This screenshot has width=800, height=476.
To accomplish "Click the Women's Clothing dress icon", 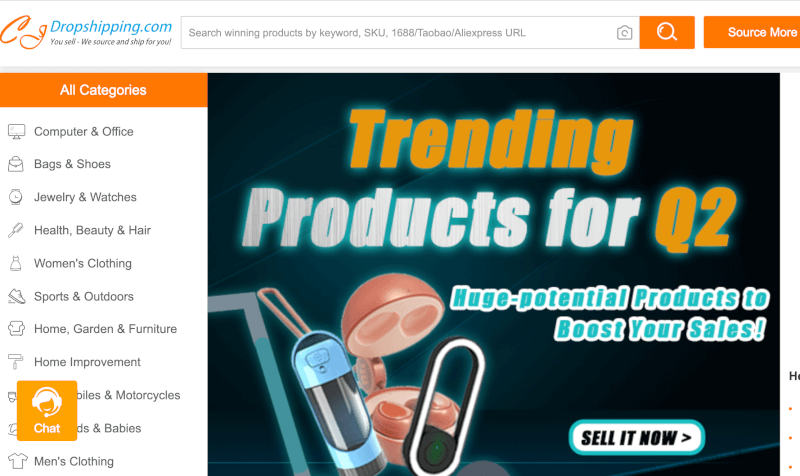I will coord(16,263).
